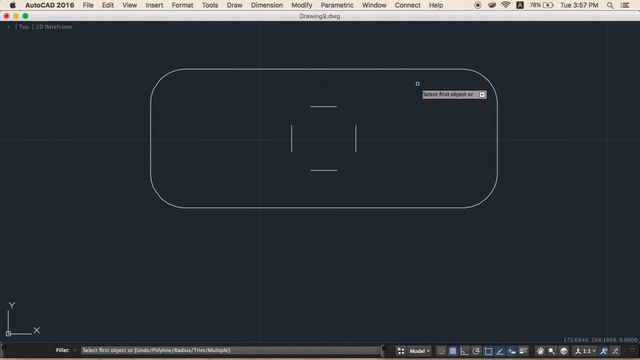This screenshot has width=640, height=360.
Task: Click the Creative Cloud menu bar icon
Action: click(492, 5)
